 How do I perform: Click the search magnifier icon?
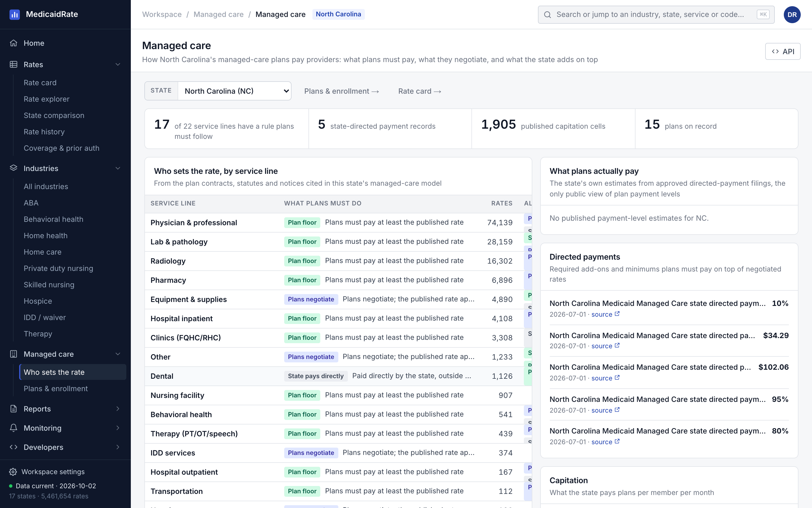548,14
